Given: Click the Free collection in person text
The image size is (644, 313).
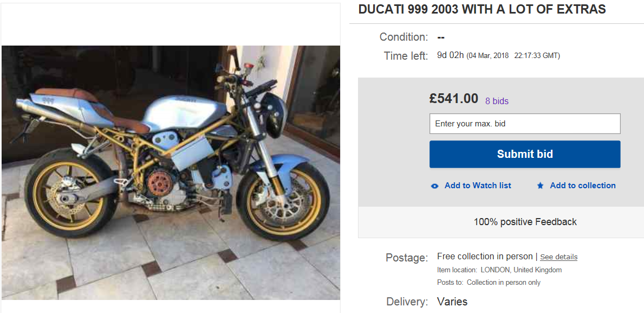Looking at the screenshot, I should [485, 257].
